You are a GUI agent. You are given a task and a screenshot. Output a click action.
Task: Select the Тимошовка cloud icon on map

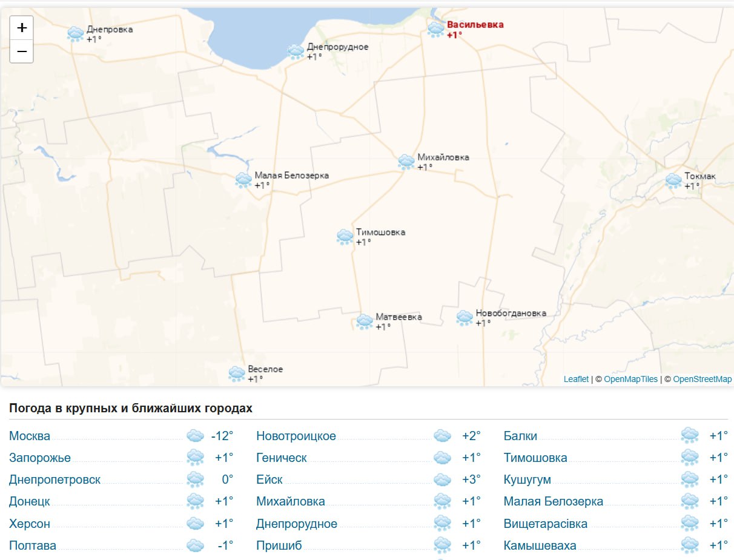(345, 237)
